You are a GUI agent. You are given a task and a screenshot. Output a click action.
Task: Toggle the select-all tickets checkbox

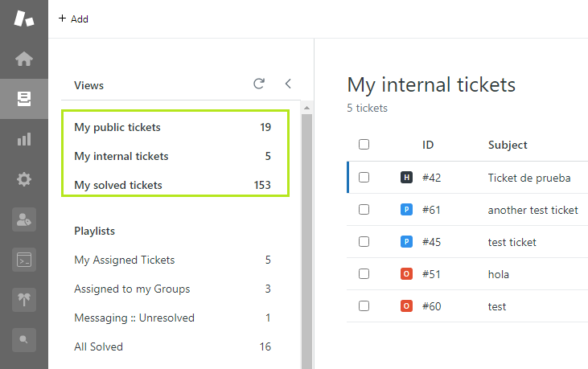point(364,145)
